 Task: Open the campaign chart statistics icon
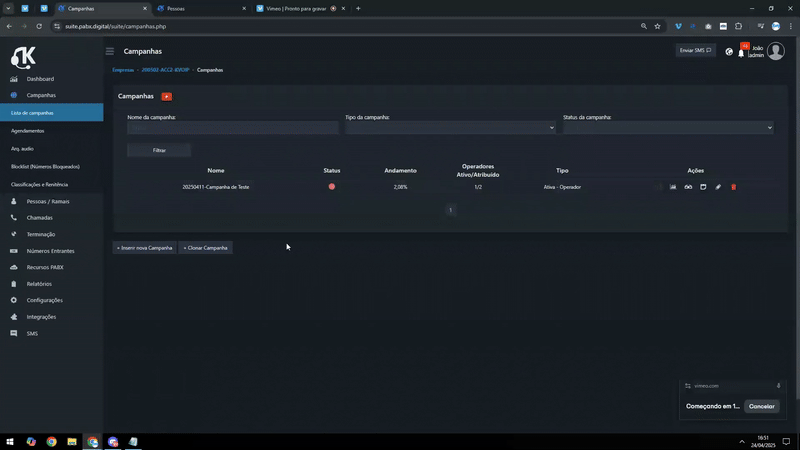(x=673, y=187)
